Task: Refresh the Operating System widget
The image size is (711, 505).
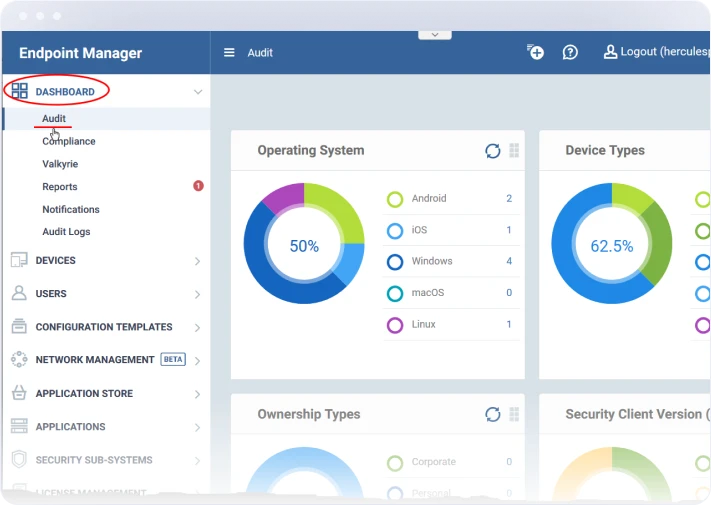Action: tap(492, 151)
